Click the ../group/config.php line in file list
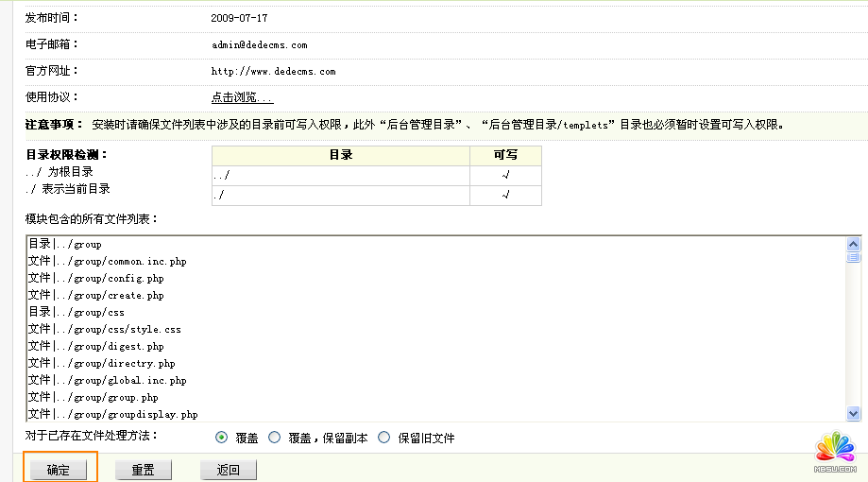This screenshot has height=482, width=868. click(95, 279)
